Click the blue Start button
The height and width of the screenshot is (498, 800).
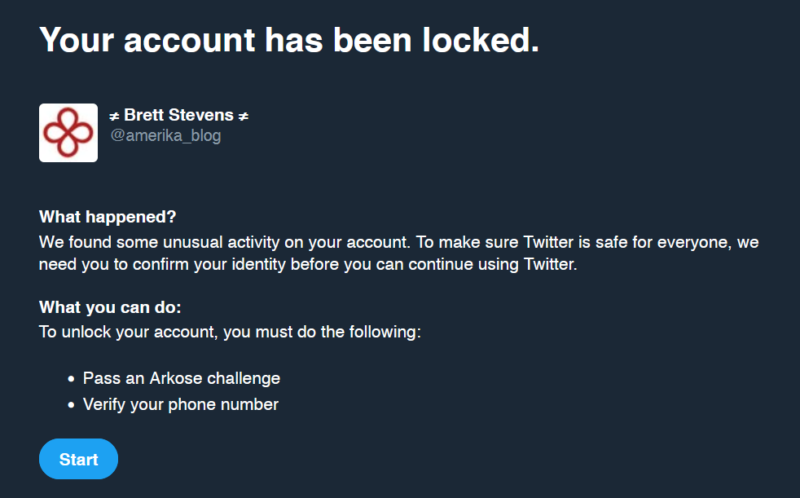[x=78, y=459]
